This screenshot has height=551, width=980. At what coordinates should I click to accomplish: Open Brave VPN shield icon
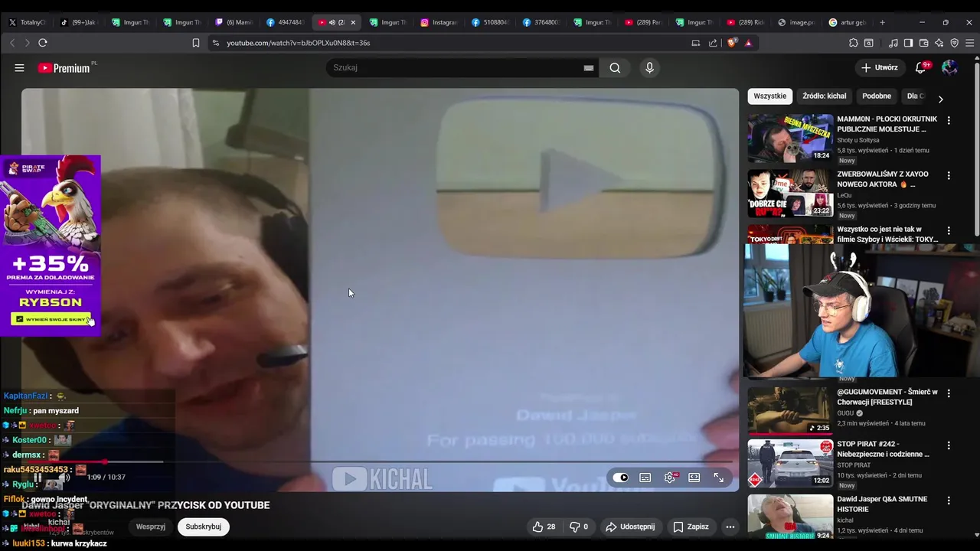(954, 43)
